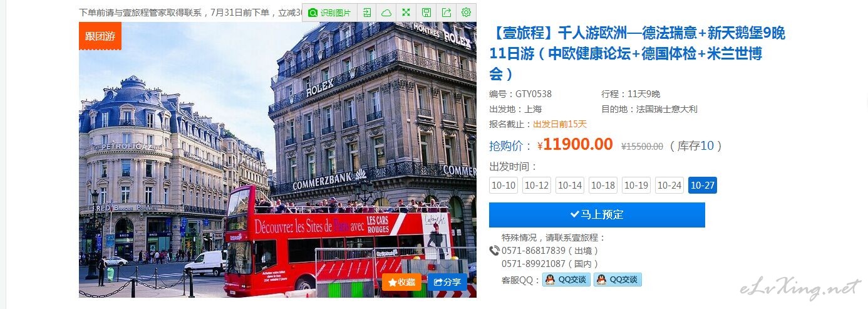The height and width of the screenshot is (309, 868).
Task: Select departure date 10-14
Action: (x=570, y=186)
